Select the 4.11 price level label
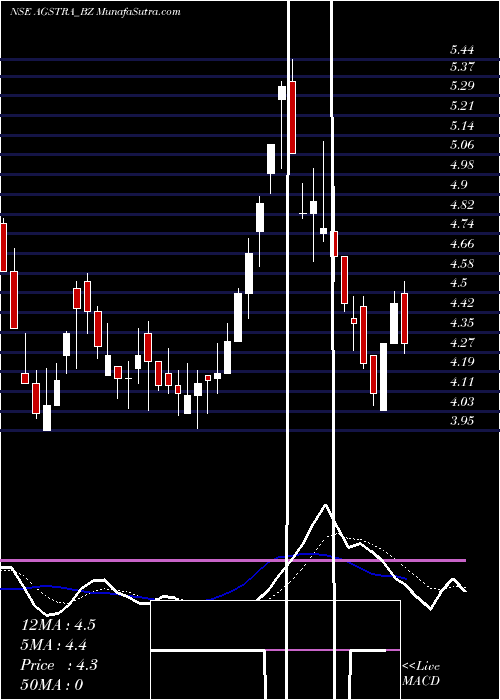This screenshot has height=700, width=500. pyautogui.click(x=462, y=382)
